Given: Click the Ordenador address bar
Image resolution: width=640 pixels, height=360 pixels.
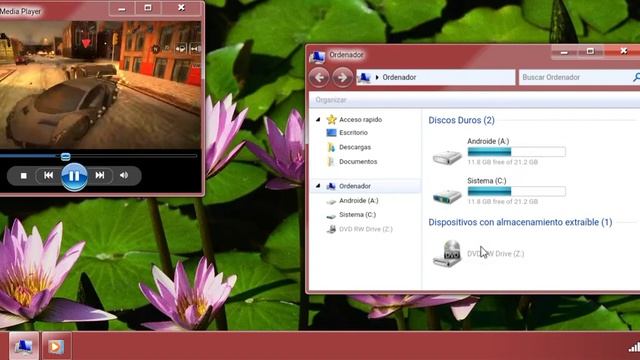Looking at the screenshot, I should tap(436, 77).
